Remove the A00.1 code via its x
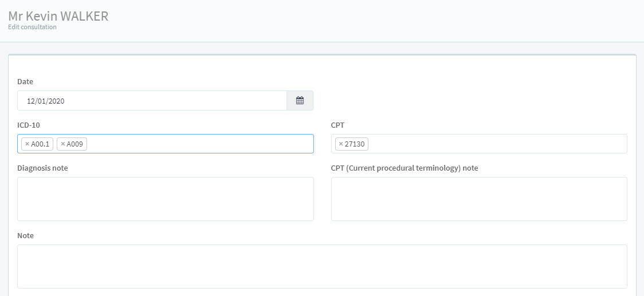Viewport: 644px width, 296px height. (27, 144)
